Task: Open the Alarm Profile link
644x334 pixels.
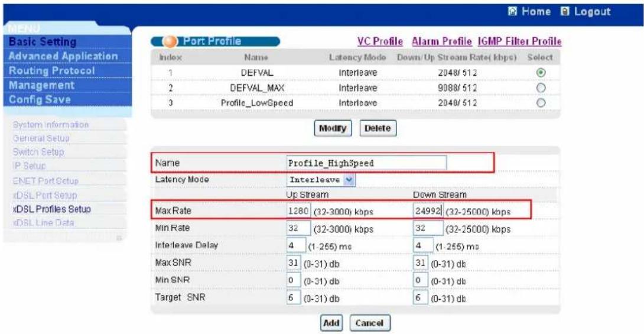Action: [x=441, y=41]
